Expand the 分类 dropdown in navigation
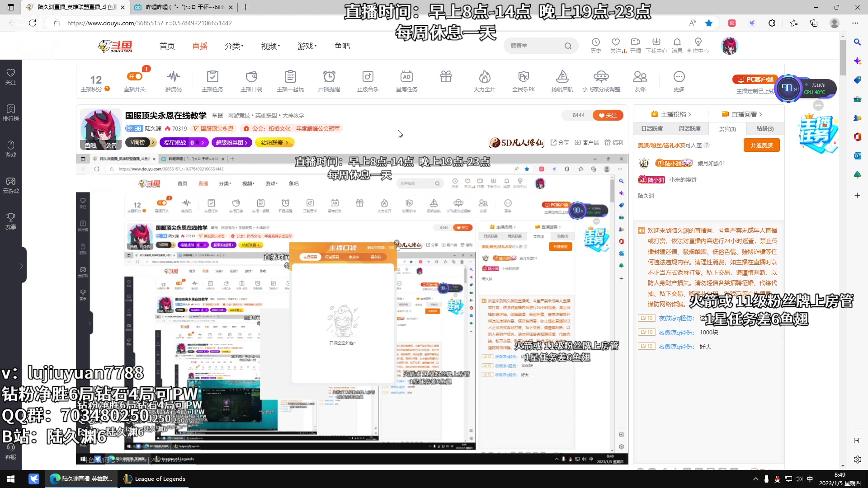The width and height of the screenshot is (868, 488). tap(234, 46)
